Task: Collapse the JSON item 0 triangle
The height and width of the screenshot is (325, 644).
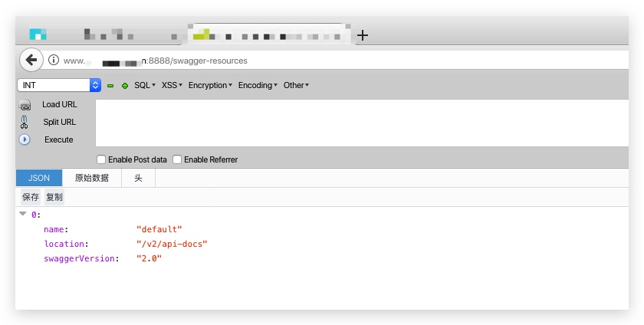Action: (23, 214)
